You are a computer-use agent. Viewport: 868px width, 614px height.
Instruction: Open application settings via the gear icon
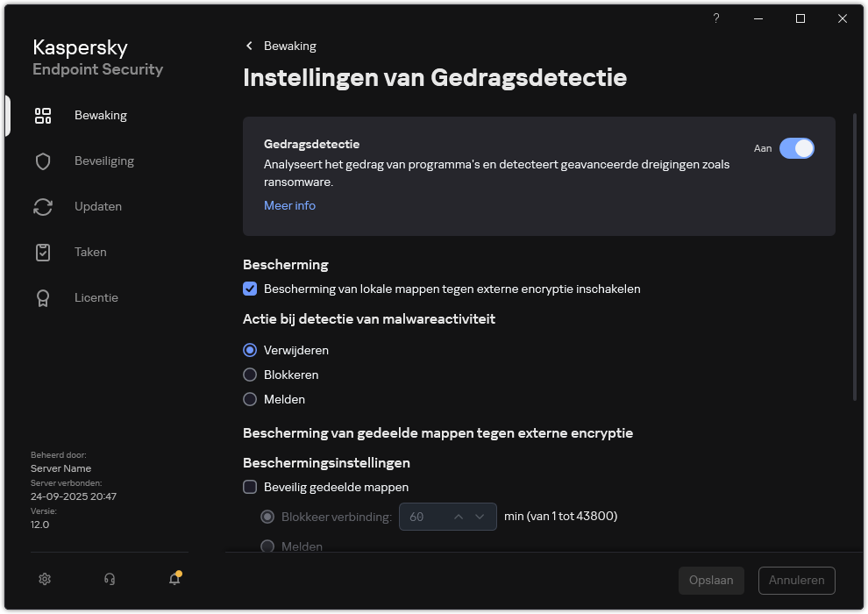coord(45,579)
